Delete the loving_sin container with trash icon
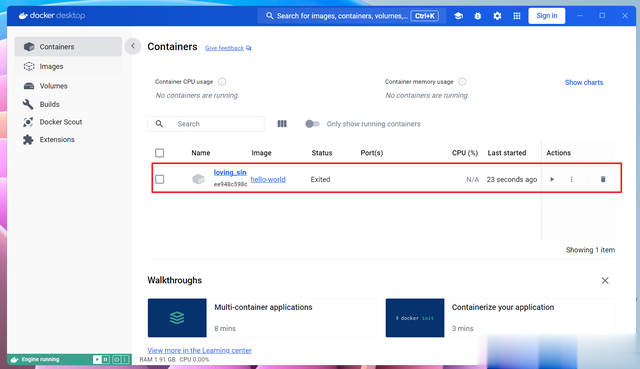Image resolution: width=640 pixels, height=369 pixels. click(603, 179)
